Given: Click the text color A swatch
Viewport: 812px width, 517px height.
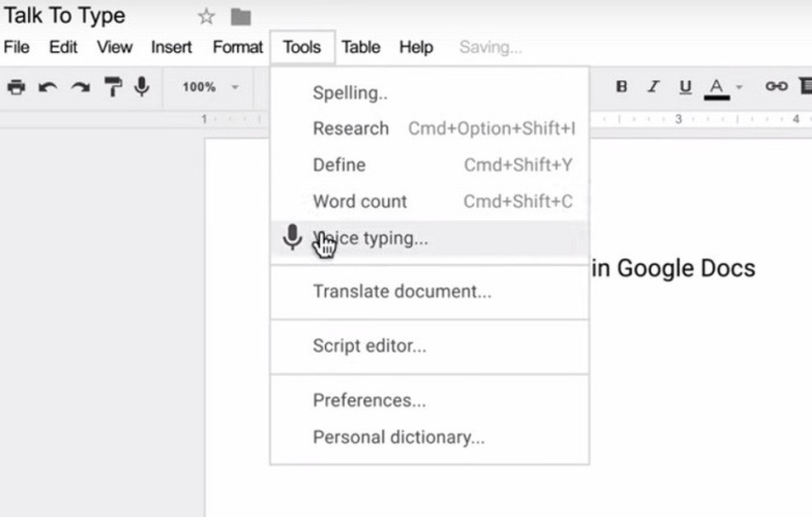Looking at the screenshot, I should click(716, 87).
